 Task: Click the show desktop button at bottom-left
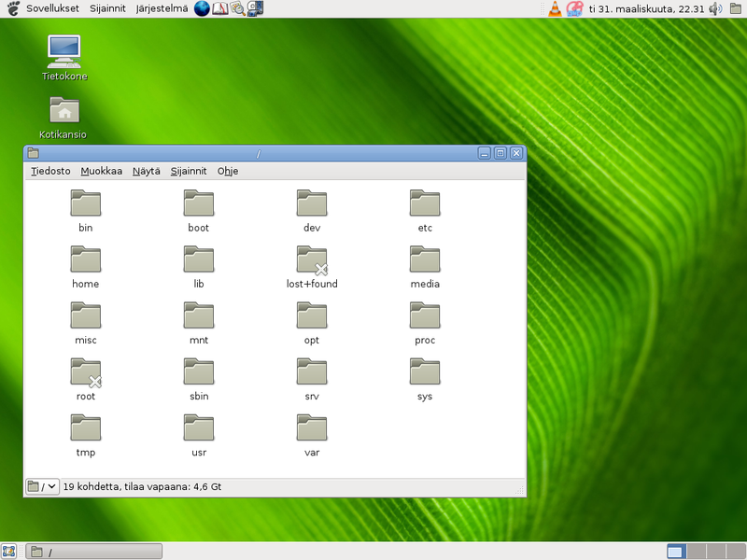click(x=9, y=551)
